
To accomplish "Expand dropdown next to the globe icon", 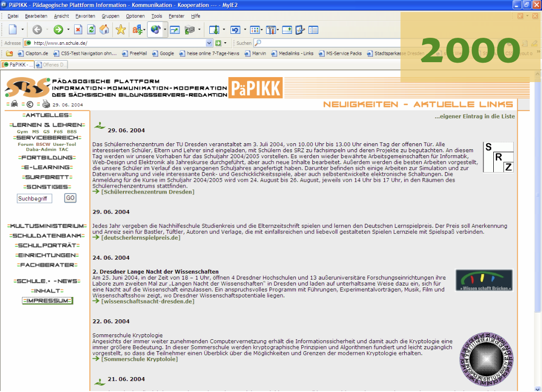I will pyautogui.click(x=165, y=30).
